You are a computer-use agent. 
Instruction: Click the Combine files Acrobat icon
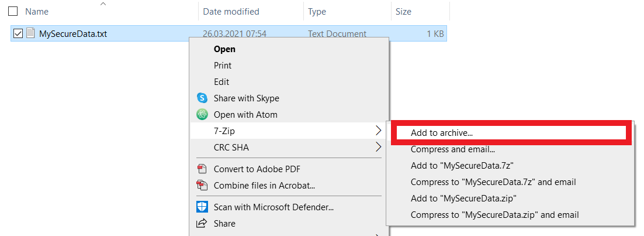[202, 185]
